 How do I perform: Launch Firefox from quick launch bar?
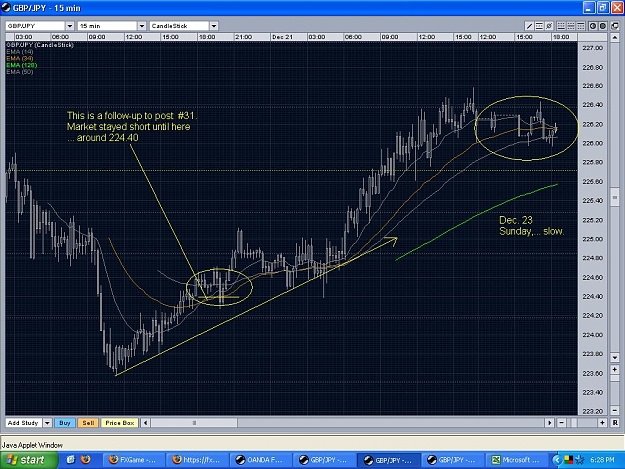(85, 460)
